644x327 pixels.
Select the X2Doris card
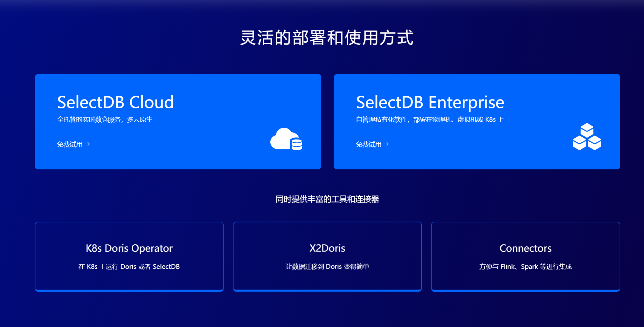pos(327,256)
